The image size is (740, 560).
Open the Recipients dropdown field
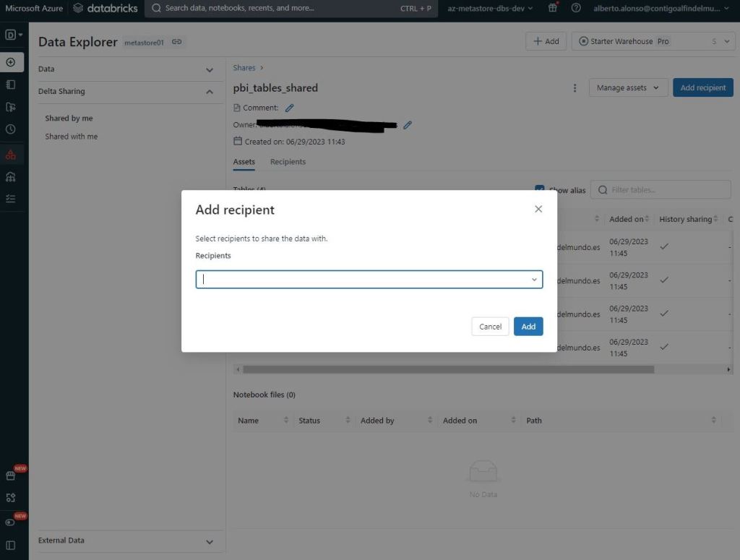[x=369, y=280]
